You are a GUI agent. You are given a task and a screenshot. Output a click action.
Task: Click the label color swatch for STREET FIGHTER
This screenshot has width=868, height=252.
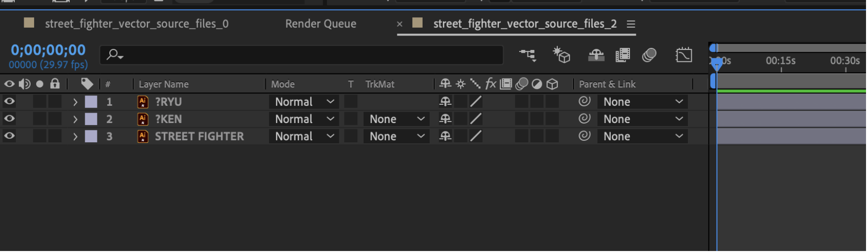[91, 136]
